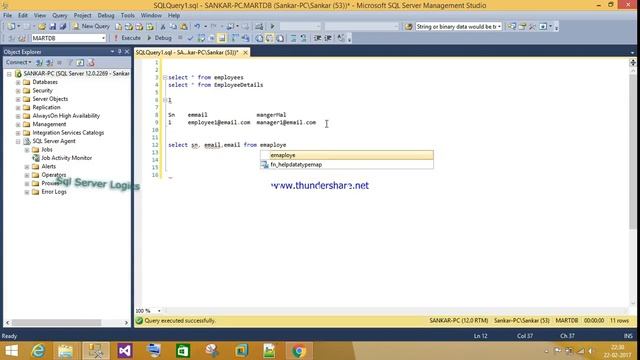Open Internet Explorer from taskbar
Viewport: 640px width, 360px height.
tap(38, 351)
